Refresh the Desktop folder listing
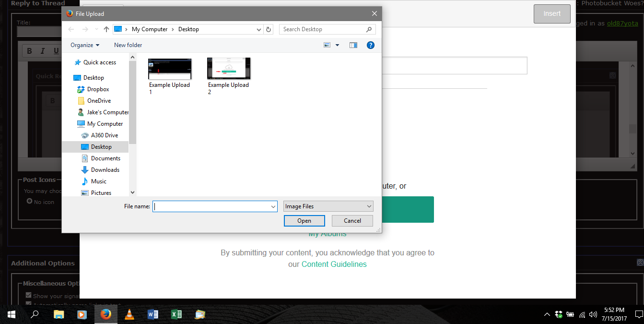Screen dimensions: 644x324 pos(269,29)
